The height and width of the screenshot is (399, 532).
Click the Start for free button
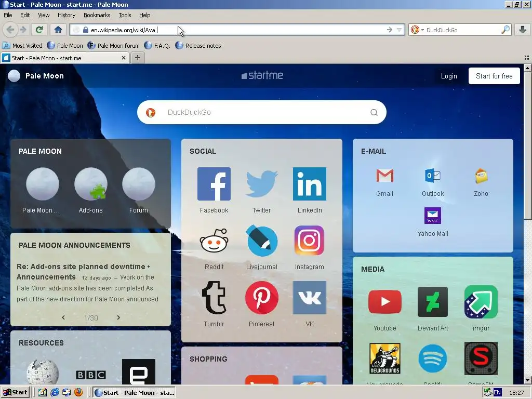494,76
